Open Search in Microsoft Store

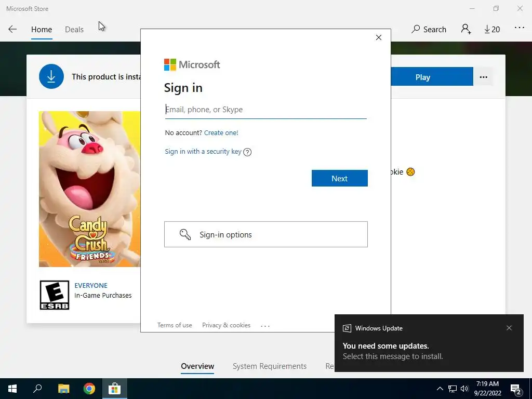click(429, 29)
